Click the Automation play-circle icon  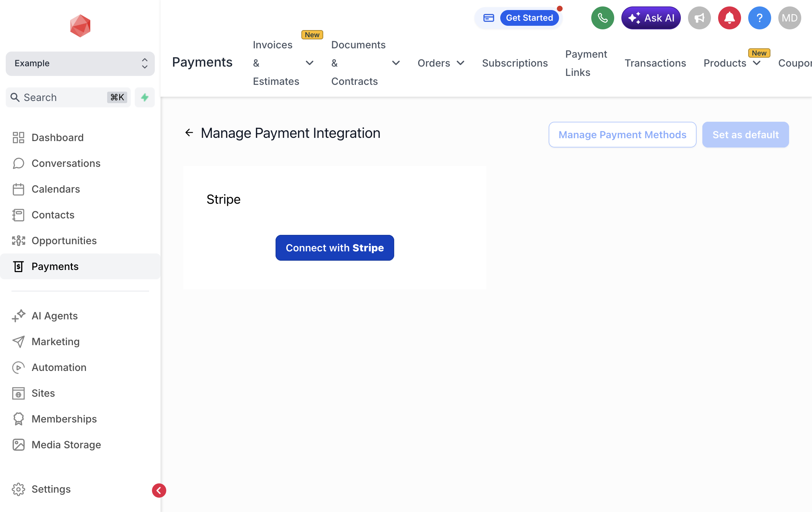(x=18, y=367)
